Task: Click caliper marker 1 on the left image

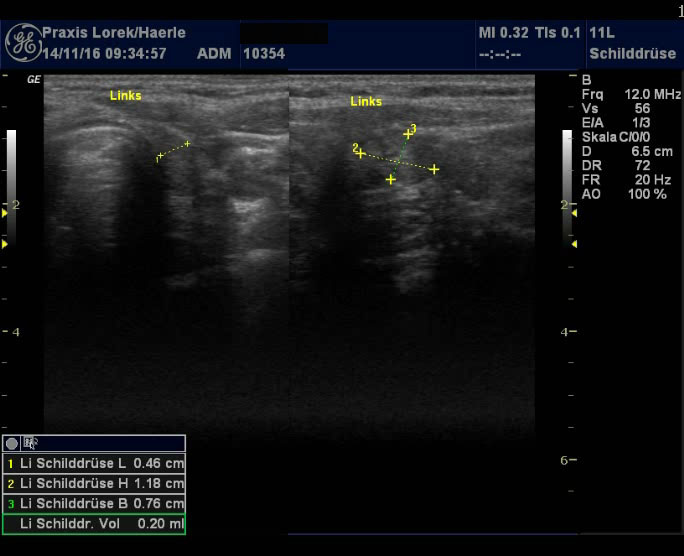Action: [160, 157]
